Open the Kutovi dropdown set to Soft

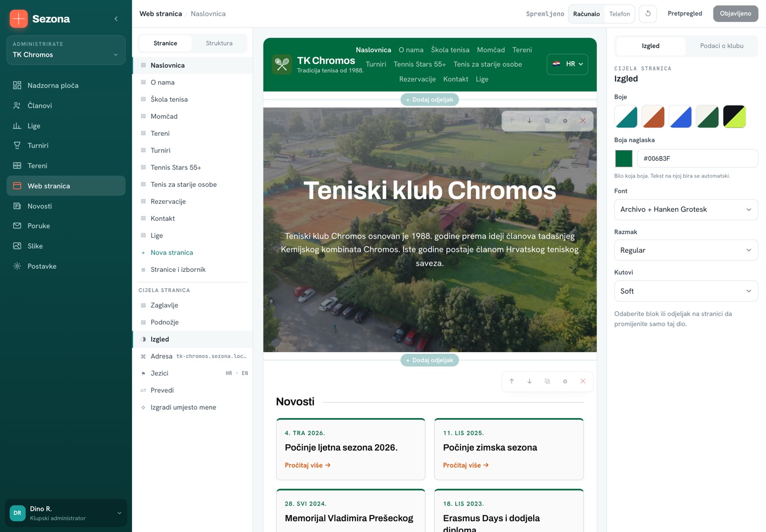pos(686,292)
